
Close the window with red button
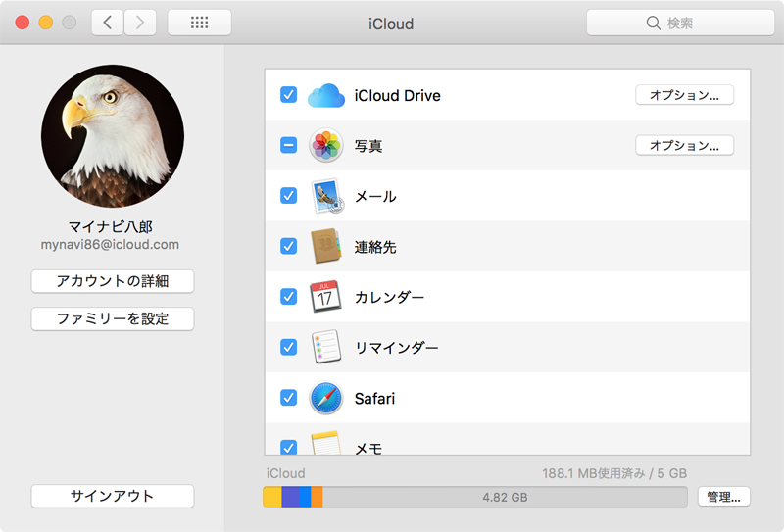point(22,23)
